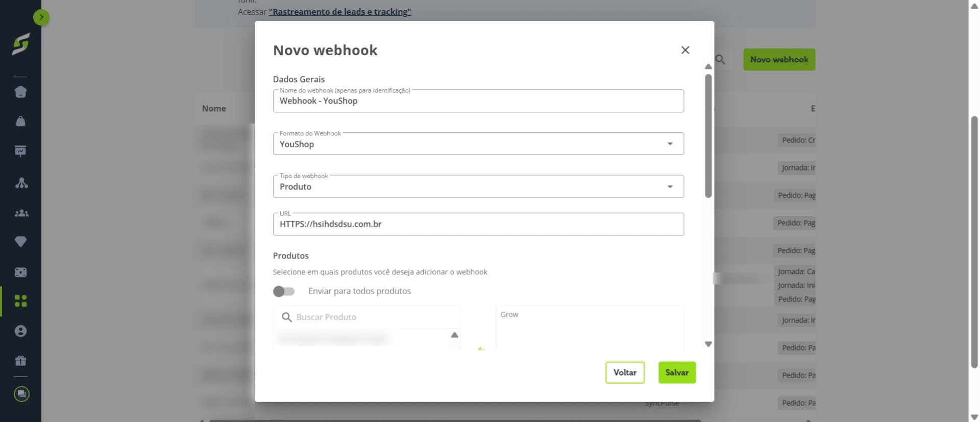Open the user account icon in sidebar

click(x=20, y=331)
